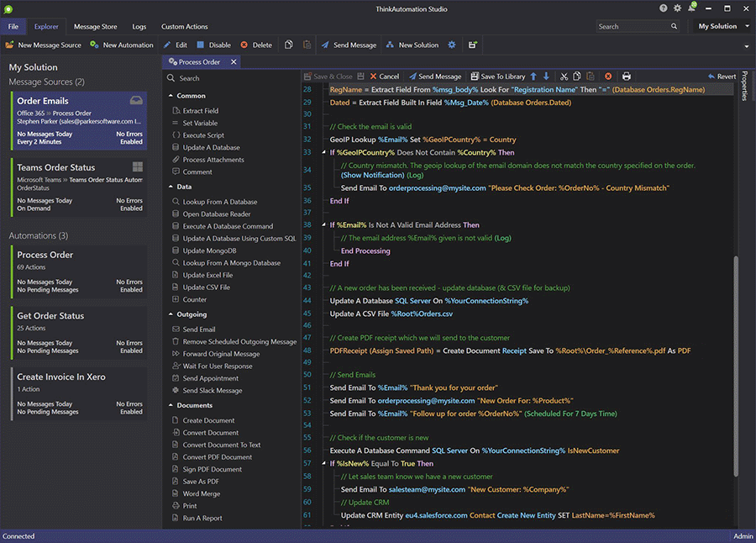756x543 pixels.
Task: Open the settings gear in title bar
Action: [678, 8]
